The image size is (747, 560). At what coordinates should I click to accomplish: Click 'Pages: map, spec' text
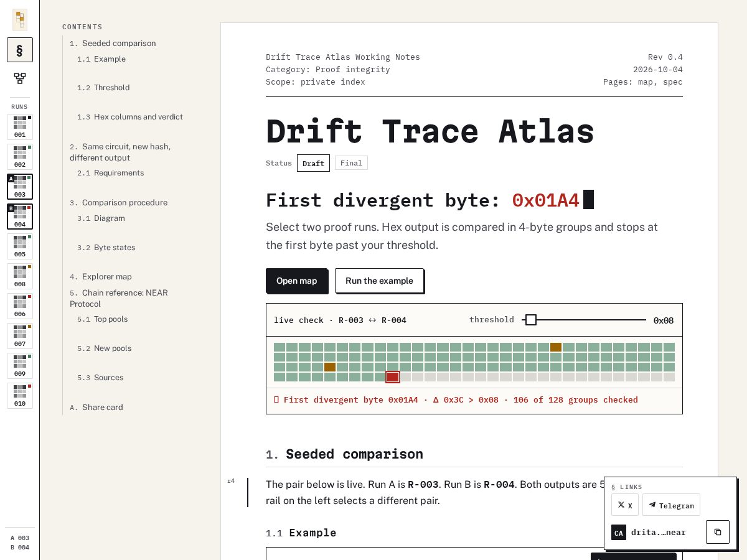pos(643,82)
